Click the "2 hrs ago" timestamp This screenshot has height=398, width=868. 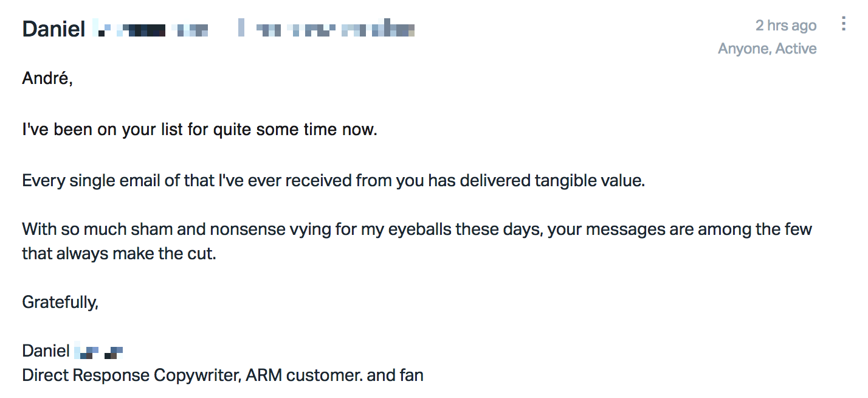pyautogui.click(x=786, y=26)
